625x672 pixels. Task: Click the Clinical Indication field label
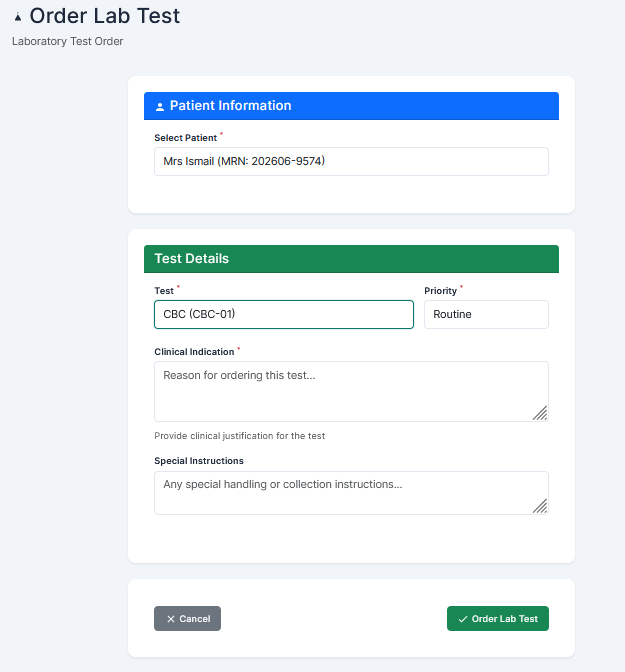[194, 352]
